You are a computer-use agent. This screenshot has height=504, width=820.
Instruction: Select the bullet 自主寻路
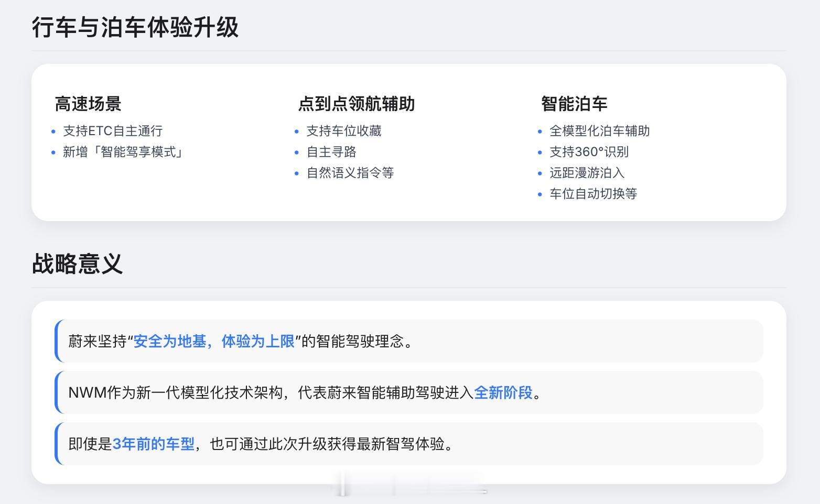tap(331, 152)
